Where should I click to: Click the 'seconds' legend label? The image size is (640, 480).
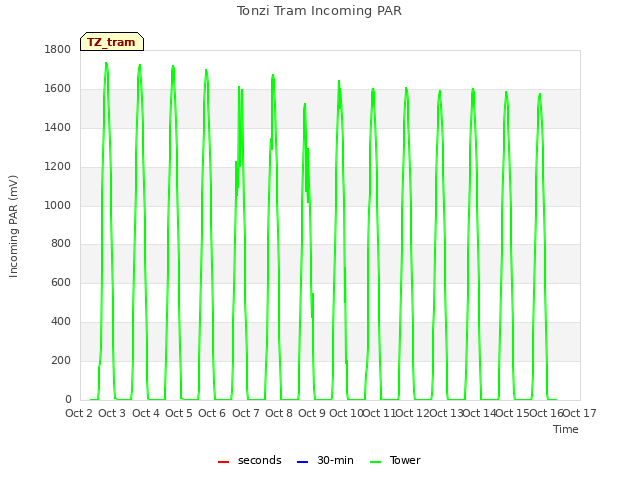click(260, 460)
